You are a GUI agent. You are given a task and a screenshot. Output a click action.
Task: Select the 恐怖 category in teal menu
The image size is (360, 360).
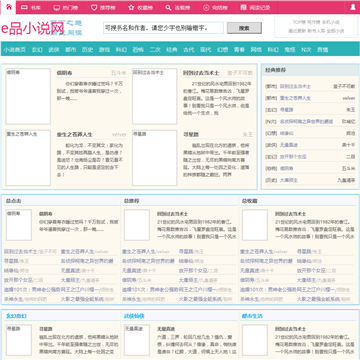coord(138,50)
